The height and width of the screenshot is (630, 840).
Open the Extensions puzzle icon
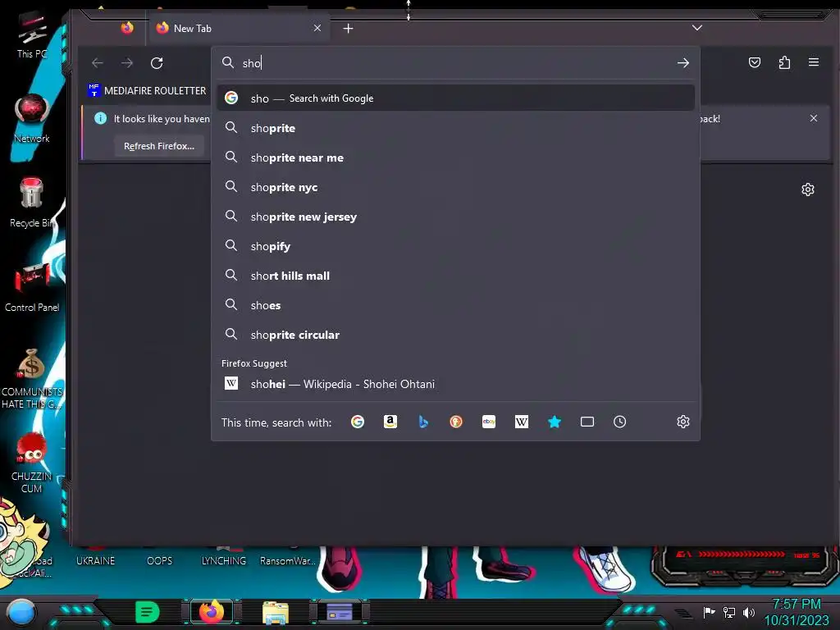(784, 62)
